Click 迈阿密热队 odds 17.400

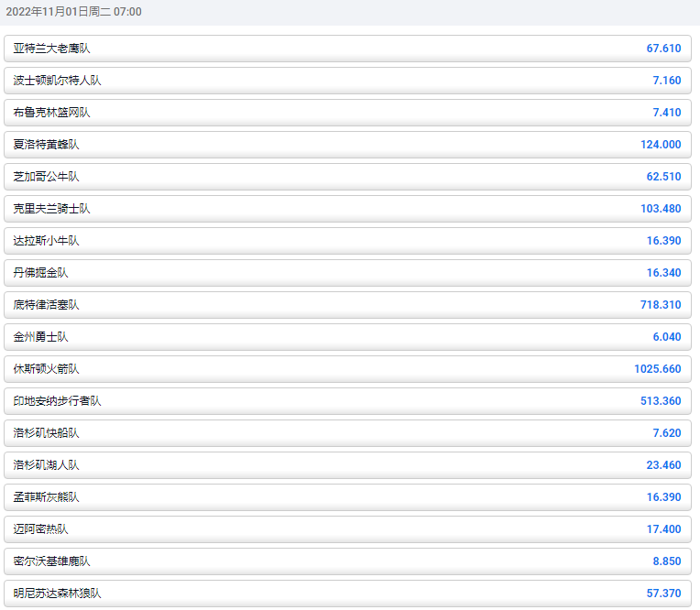coord(347,529)
